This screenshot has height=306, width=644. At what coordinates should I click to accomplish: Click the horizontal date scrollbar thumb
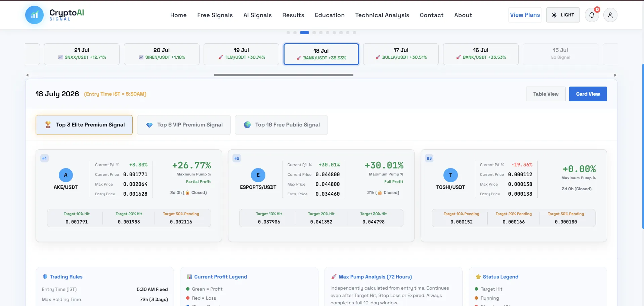[x=284, y=75]
